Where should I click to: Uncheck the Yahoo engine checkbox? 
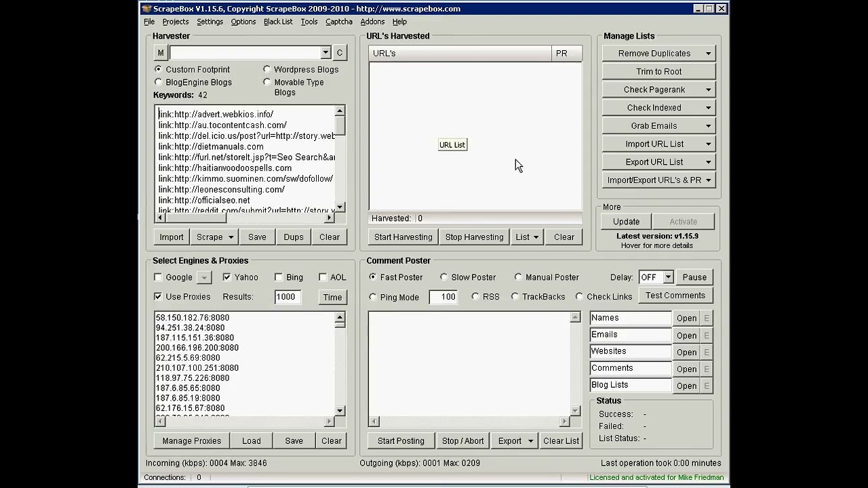(226, 277)
